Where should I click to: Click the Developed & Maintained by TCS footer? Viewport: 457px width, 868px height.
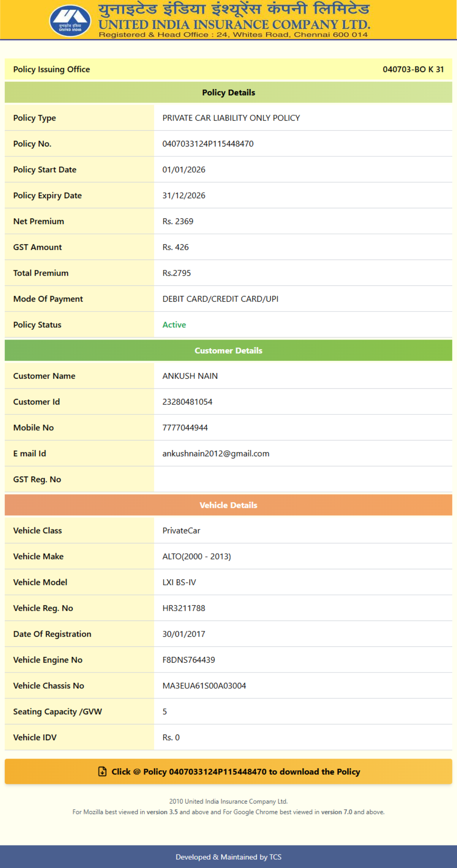coord(228,857)
